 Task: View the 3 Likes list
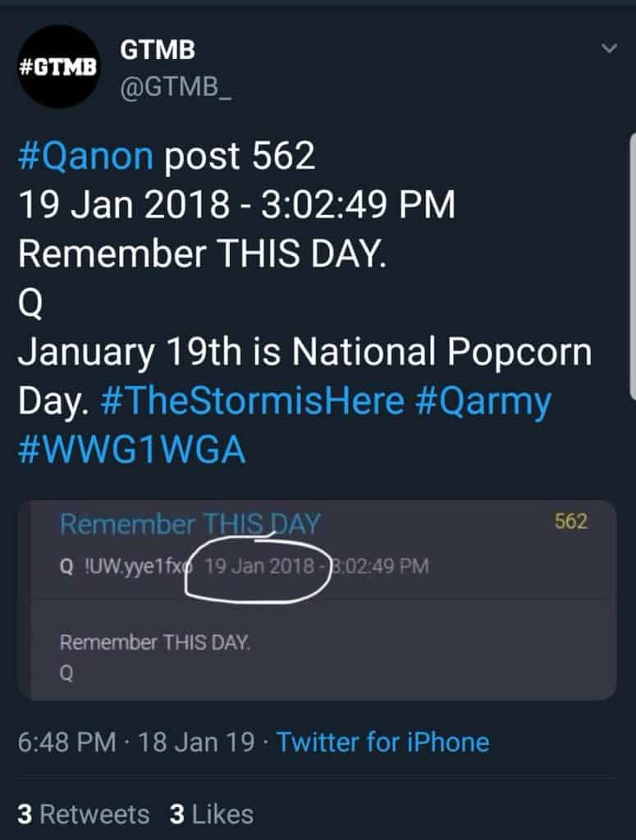pos(211,814)
